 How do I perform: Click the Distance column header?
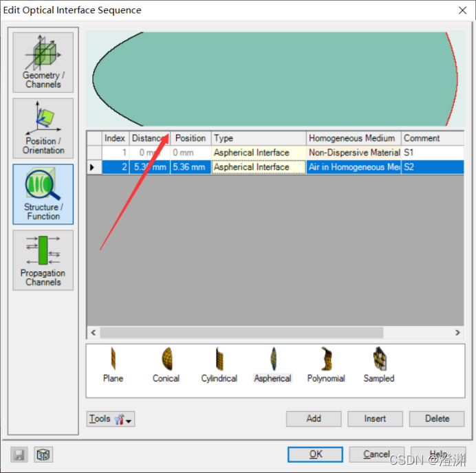pyautogui.click(x=150, y=138)
